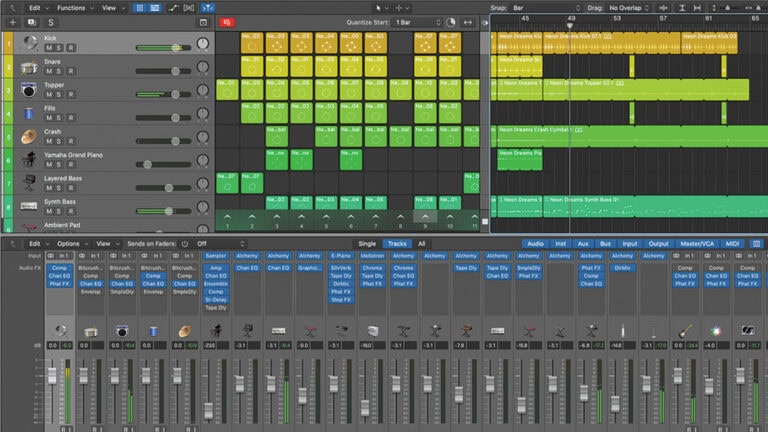Screen dimensions: 768x432
Task: Open the Sampler instrument slot in mixer
Action: click(216, 256)
